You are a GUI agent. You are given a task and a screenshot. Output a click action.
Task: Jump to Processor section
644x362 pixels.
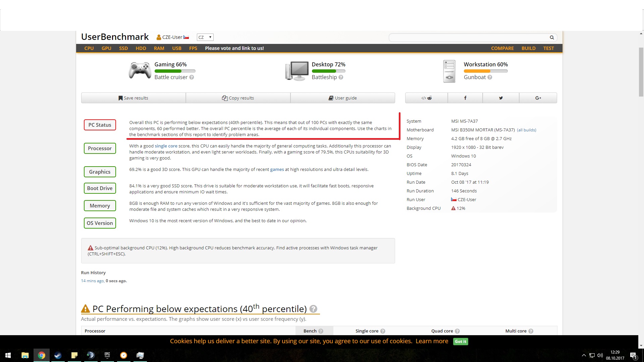pyautogui.click(x=100, y=148)
